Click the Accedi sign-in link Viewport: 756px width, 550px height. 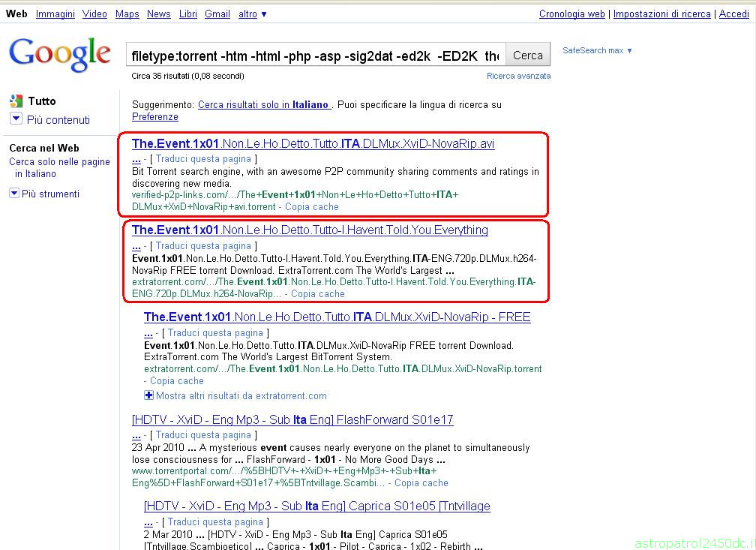[x=733, y=14]
